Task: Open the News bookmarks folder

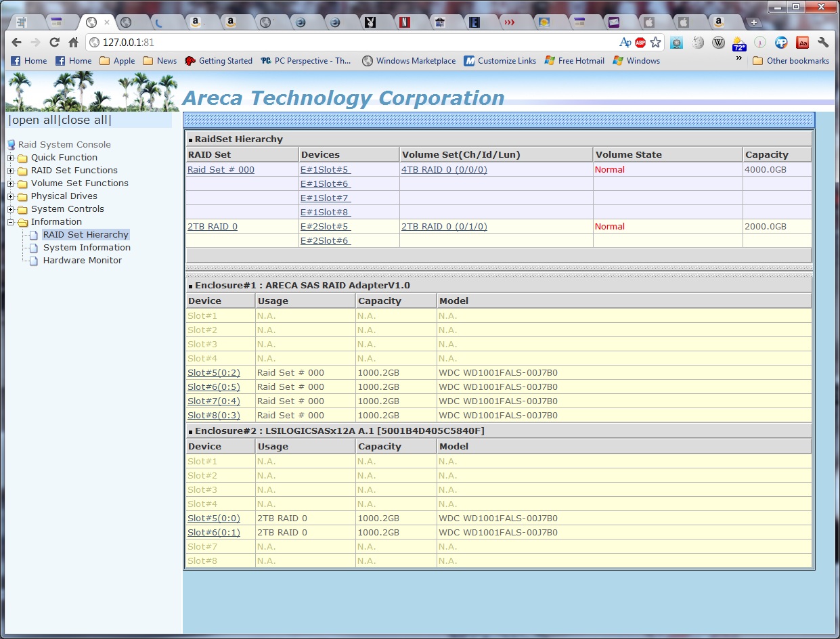Action: [x=160, y=61]
